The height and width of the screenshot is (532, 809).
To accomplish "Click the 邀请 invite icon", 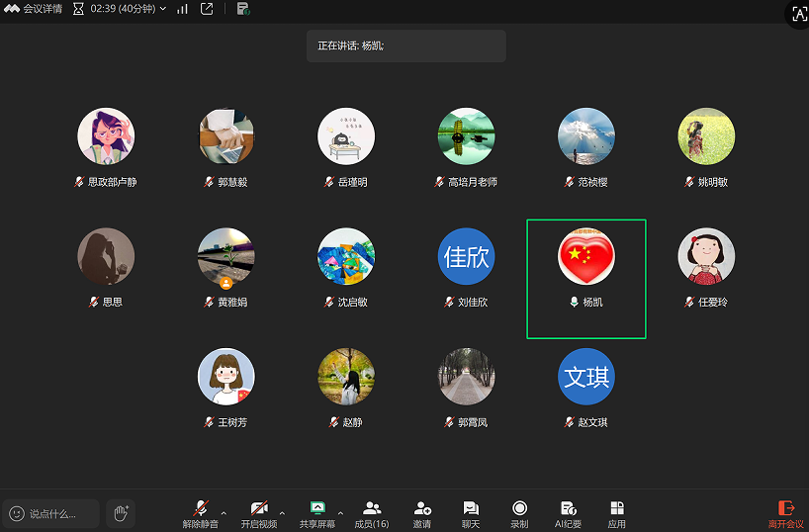I will point(422,512).
